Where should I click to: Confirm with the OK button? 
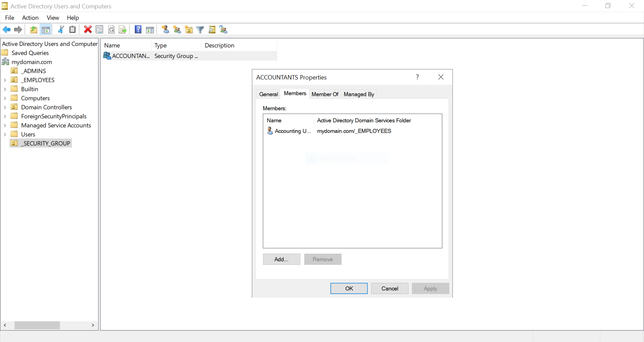pyautogui.click(x=349, y=288)
